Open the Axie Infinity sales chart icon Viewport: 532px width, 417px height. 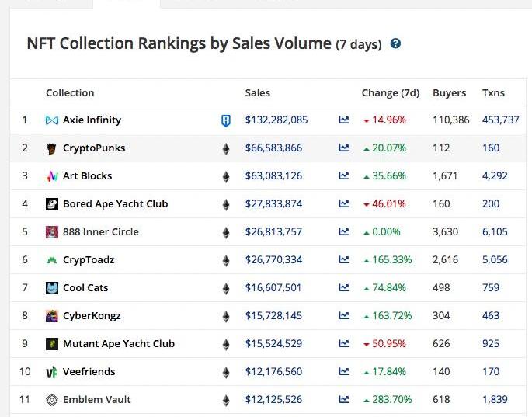(x=344, y=120)
